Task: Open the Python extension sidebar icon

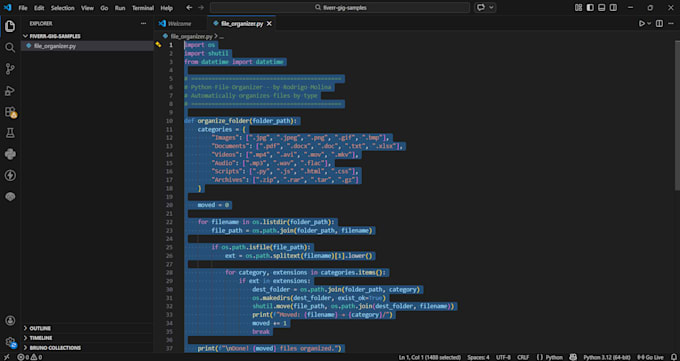Action: (x=10, y=154)
